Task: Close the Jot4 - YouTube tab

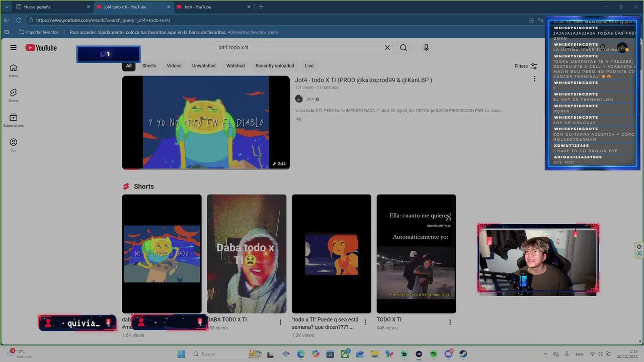Action: click(x=249, y=7)
